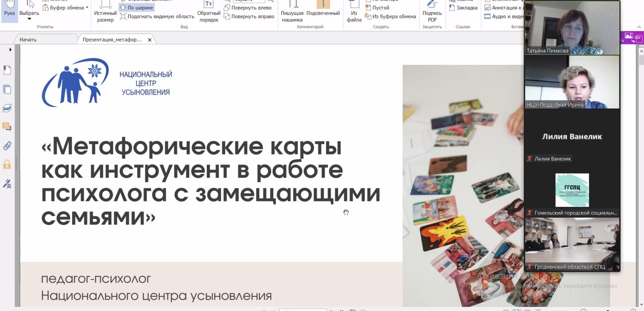Select Лилия Ванелик participant tile
The width and height of the screenshot is (644, 311).
point(572,136)
